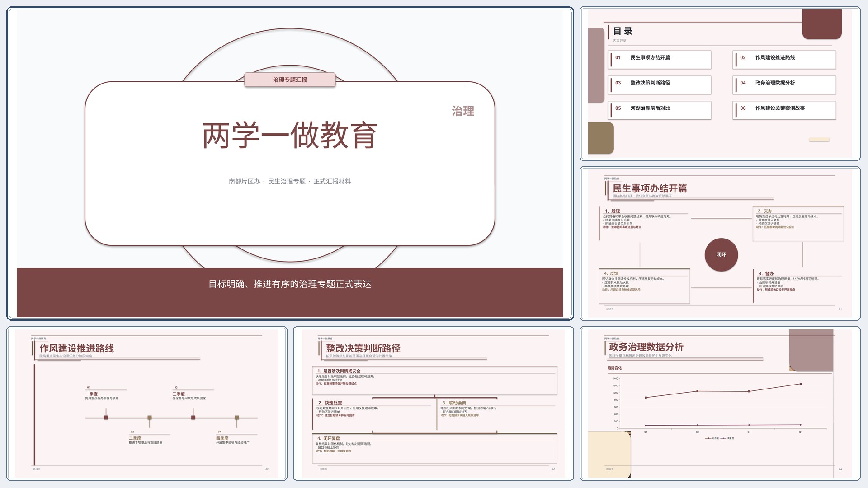Click the 目标明确、推进有序 banner text

click(x=290, y=284)
